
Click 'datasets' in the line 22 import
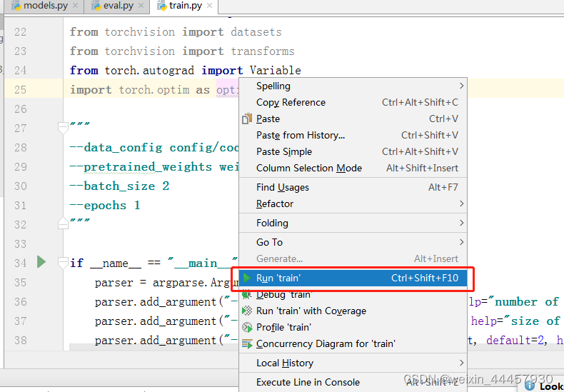[256, 32]
